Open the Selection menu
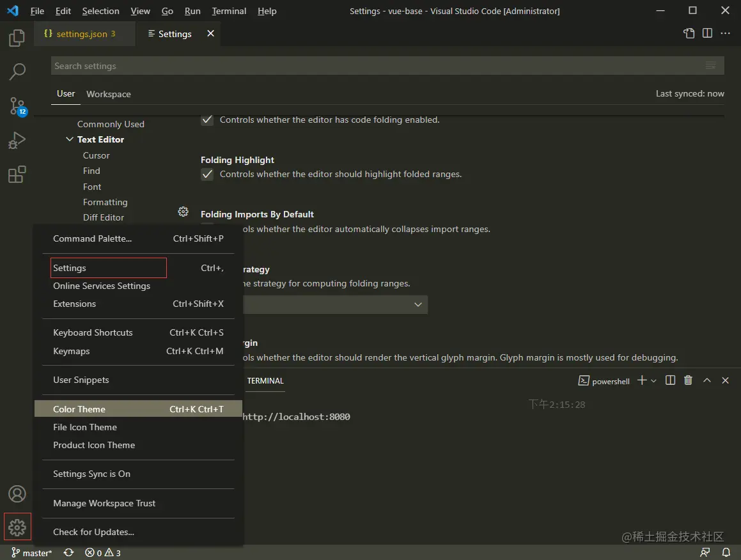This screenshot has height=560, width=741. tap(100, 11)
